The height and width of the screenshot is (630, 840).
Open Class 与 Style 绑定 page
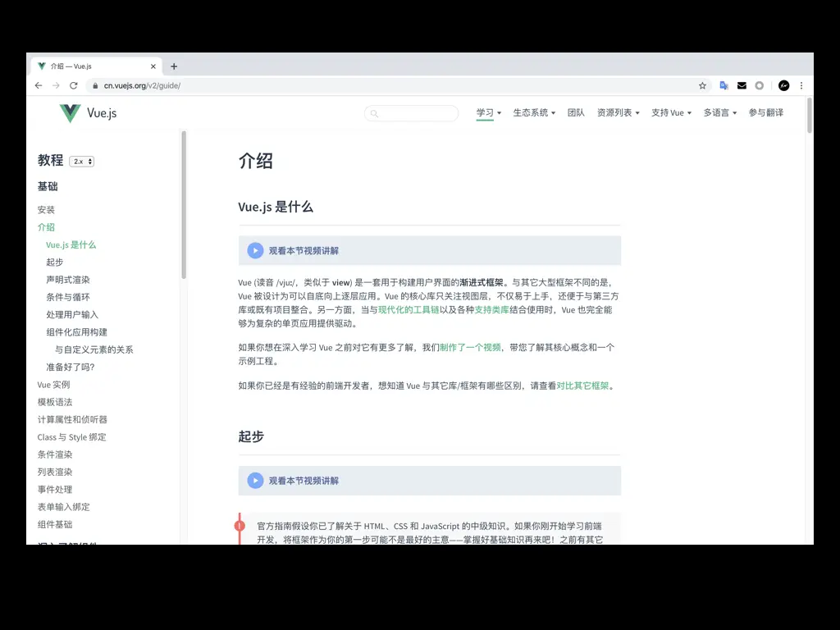click(72, 437)
